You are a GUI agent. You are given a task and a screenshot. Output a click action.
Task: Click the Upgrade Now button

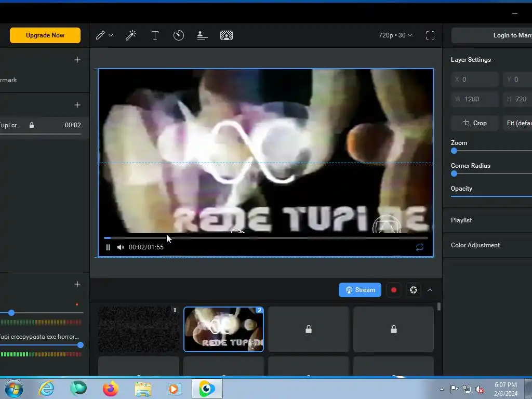(45, 35)
